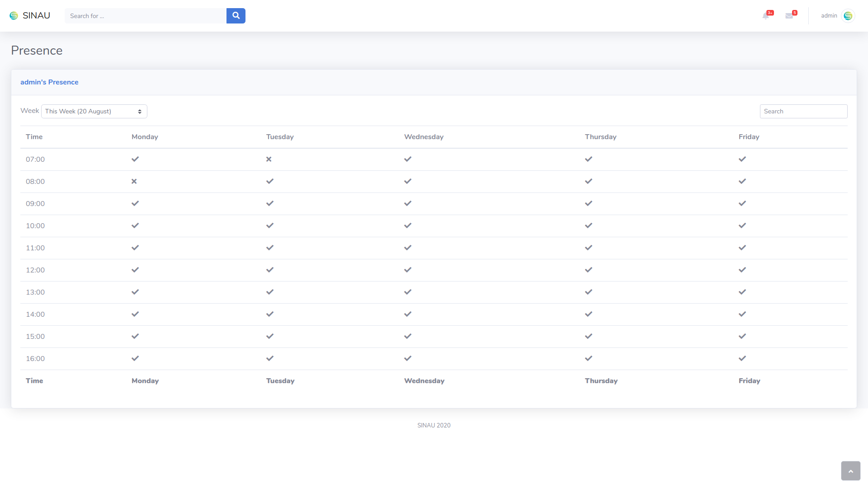Click the Thursday column header
Image resolution: width=868 pixels, height=488 pixels.
tap(600, 137)
